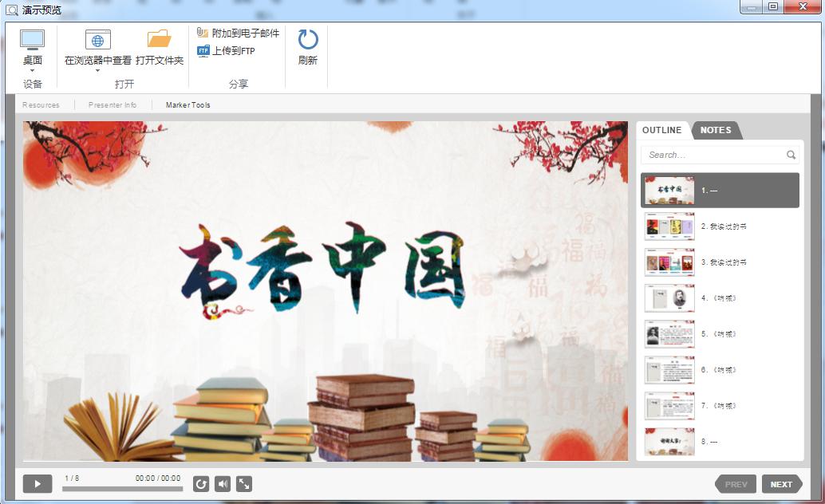The height and width of the screenshot is (504, 825).
Task: Toggle fullscreen mode in the player
Action: coord(244,484)
